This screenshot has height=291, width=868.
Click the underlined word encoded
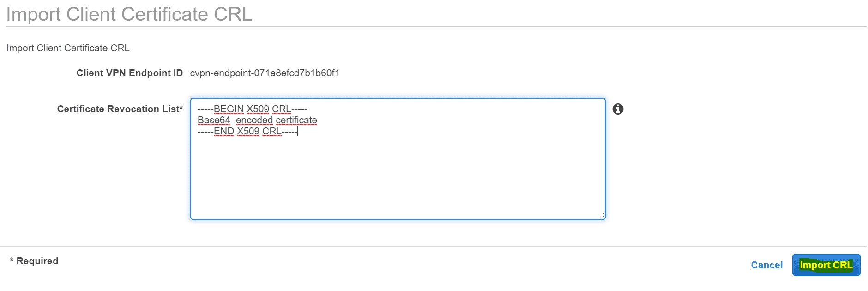[x=254, y=120]
